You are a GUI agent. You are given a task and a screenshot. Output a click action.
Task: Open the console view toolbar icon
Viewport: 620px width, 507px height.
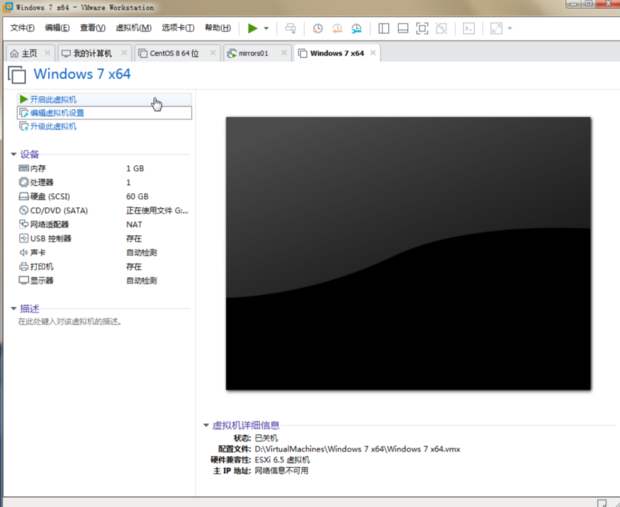[469, 28]
